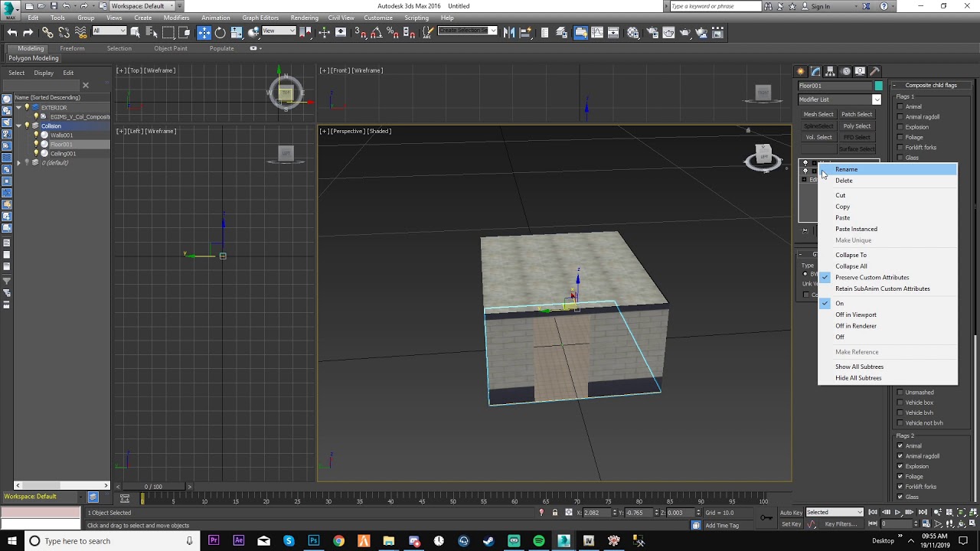Activate the Select and Move tool
980x551 pixels.
(x=204, y=32)
